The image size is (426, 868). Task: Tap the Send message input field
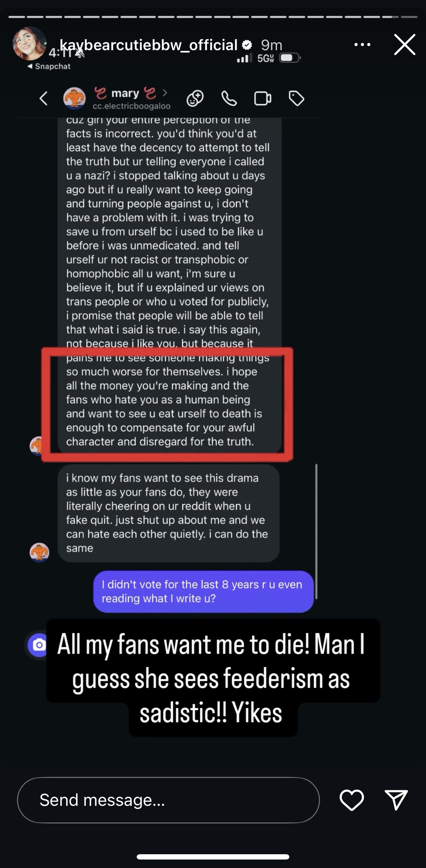tap(168, 800)
